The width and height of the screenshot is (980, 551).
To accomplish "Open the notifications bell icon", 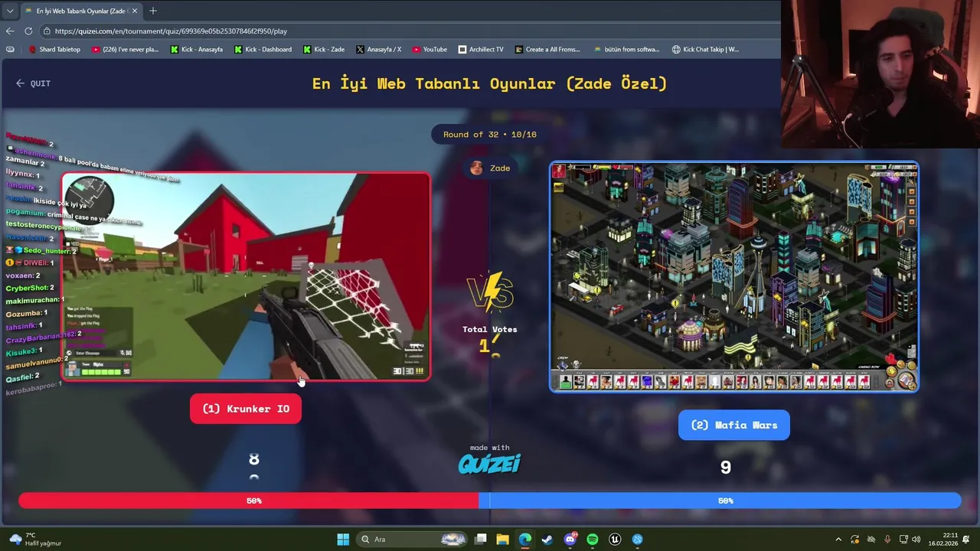I will click(966, 540).
